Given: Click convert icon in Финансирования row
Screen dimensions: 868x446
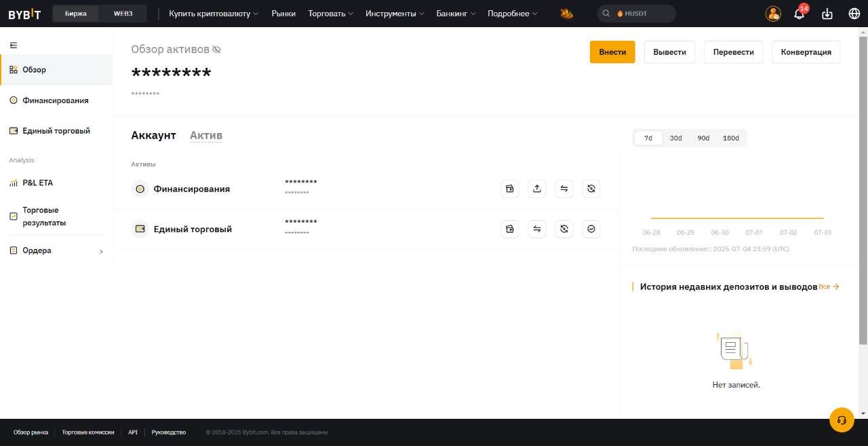Looking at the screenshot, I should coord(591,189).
